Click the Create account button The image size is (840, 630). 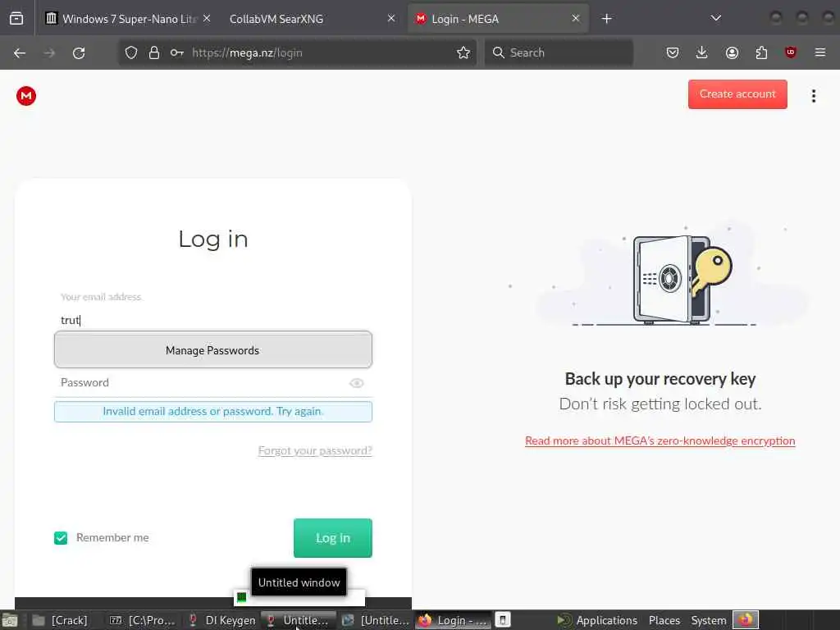(x=737, y=94)
